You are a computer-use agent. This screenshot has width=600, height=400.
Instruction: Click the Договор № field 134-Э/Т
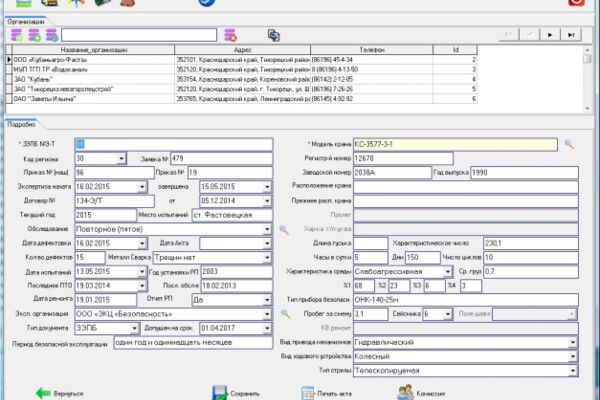click(114, 201)
